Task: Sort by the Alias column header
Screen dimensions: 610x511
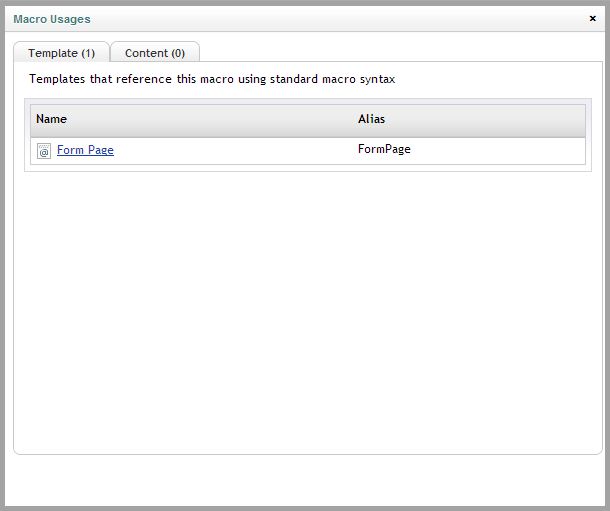Action: [x=371, y=119]
